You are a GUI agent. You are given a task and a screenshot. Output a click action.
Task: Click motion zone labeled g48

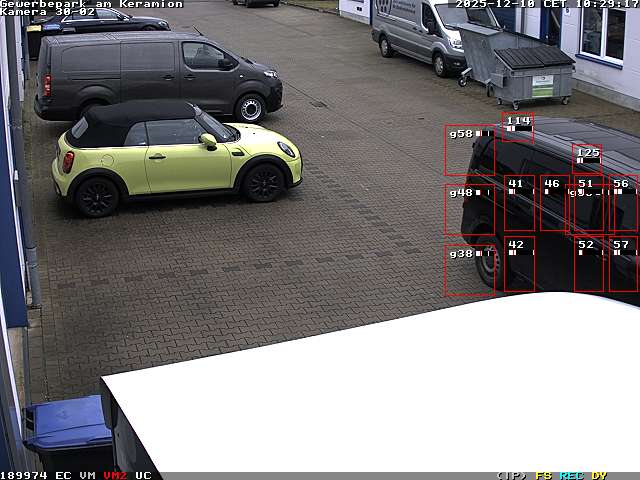click(x=469, y=209)
